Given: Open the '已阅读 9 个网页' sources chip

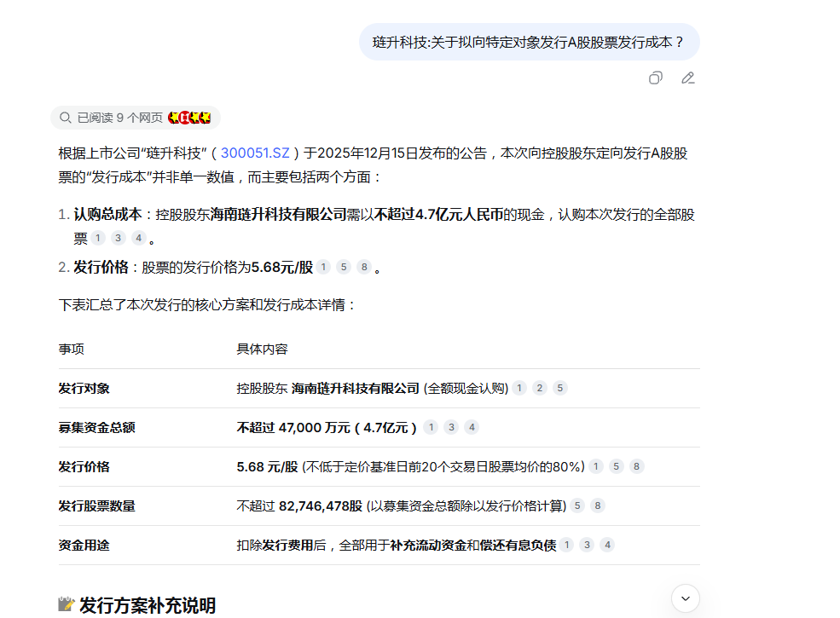Looking at the screenshot, I should 136,118.
